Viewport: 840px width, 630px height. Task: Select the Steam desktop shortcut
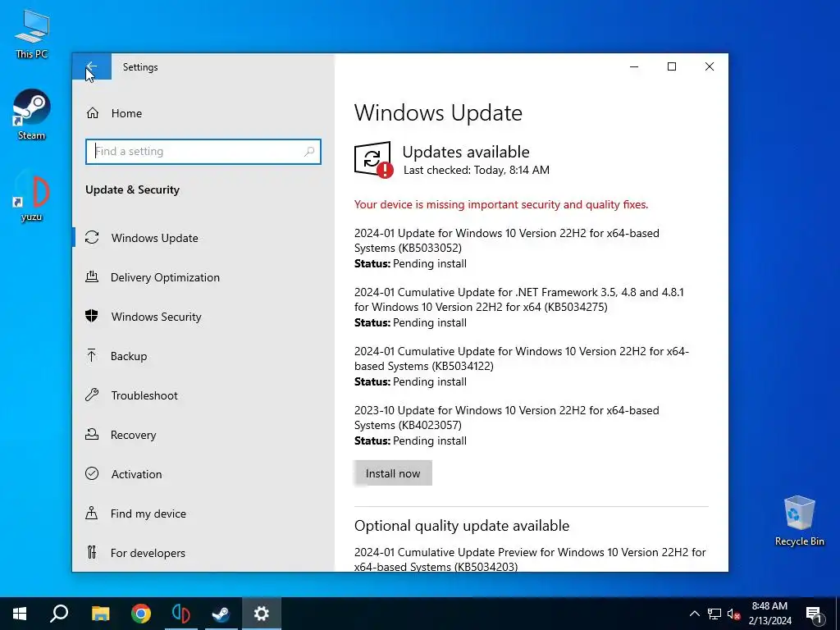tap(32, 115)
